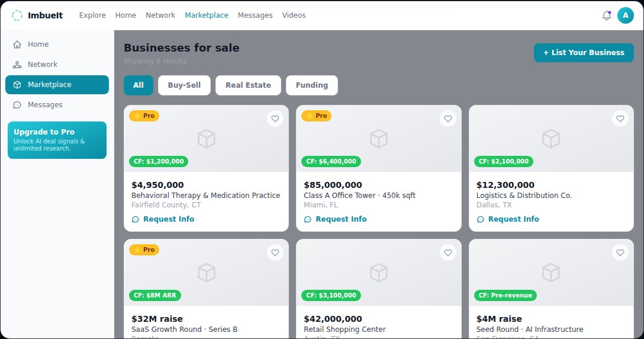Viewport: 644px width, 339px height.
Task: Click the cube placeholder on SaaS Growth card
Action: coord(206,273)
